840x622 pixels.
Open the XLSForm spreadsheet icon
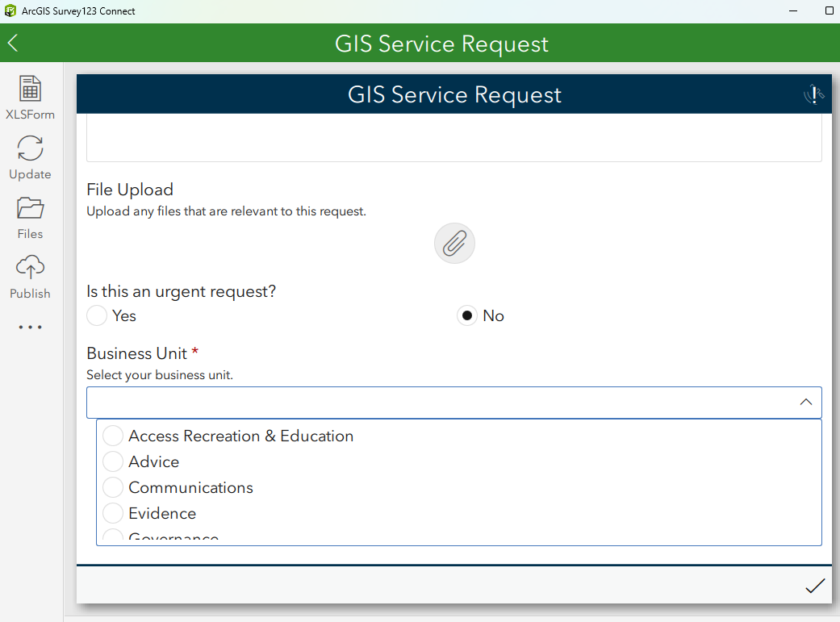point(30,89)
